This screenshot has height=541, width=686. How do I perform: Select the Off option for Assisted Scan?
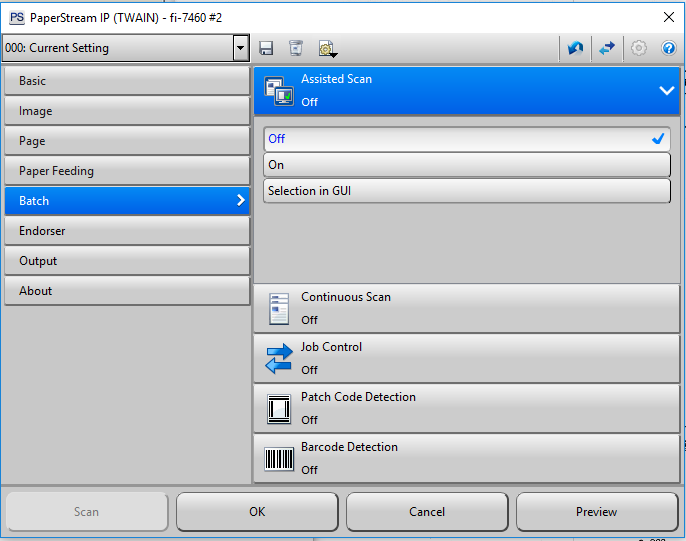(x=466, y=139)
